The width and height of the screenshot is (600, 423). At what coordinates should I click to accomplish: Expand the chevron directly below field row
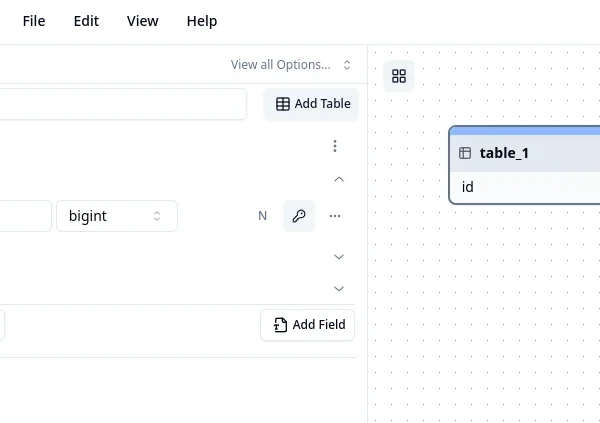339,257
